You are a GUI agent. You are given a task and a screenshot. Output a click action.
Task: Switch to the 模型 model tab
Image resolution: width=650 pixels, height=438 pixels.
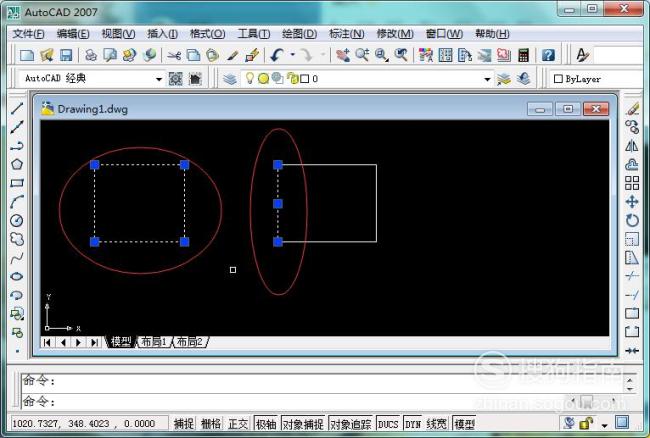121,342
